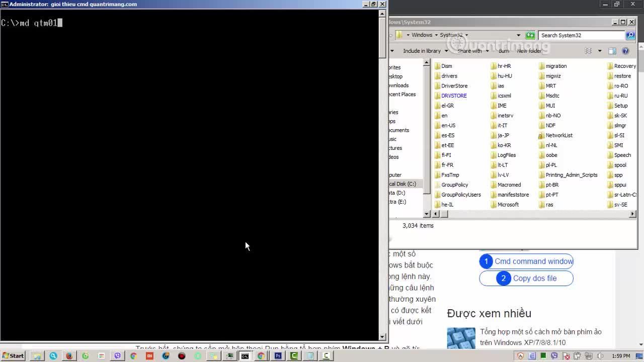Click the cmd window scroll down arrow
Screen dimensions: 644x362
[382, 337]
